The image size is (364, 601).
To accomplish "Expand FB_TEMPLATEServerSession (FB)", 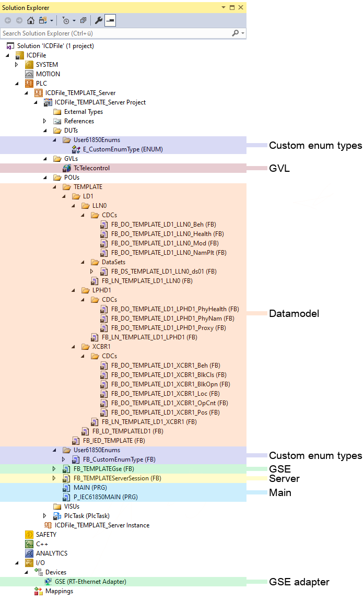I will coord(54,478).
